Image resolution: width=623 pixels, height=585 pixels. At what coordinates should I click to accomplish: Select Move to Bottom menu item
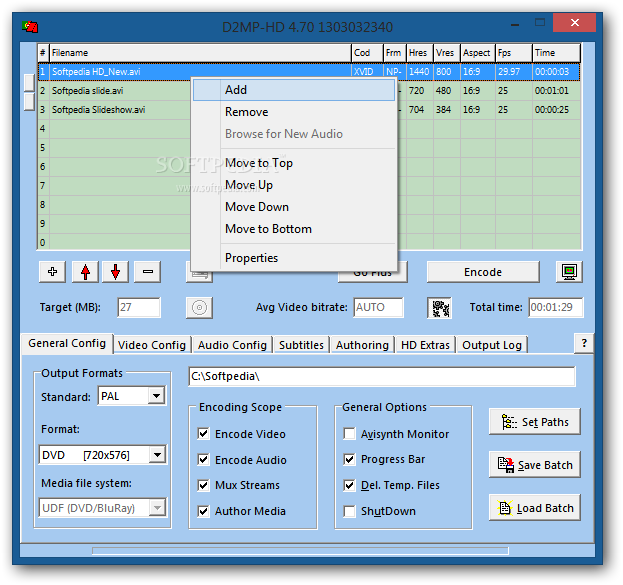tap(294, 229)
